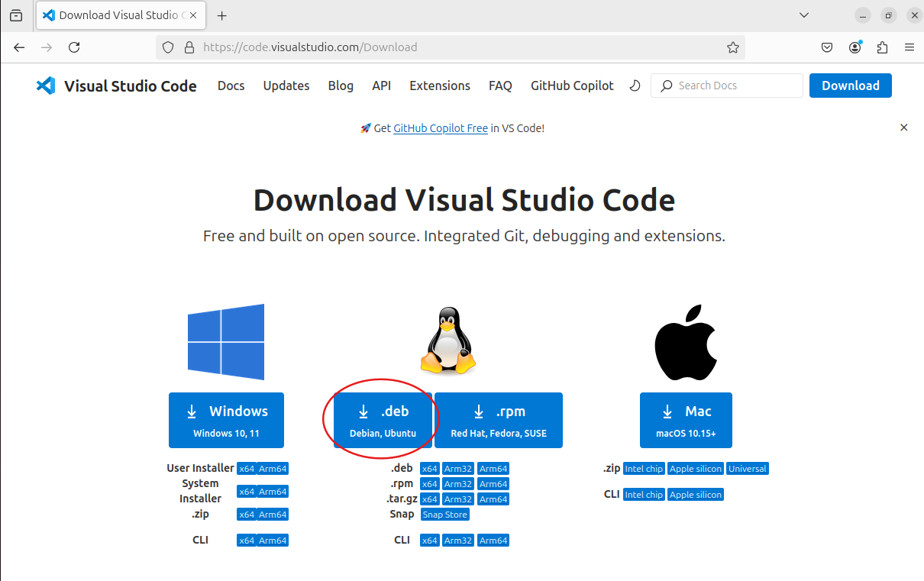This screenshot has height=581, width=924.
Task: Click the Apple logo image
Action: tap(686, 342)
